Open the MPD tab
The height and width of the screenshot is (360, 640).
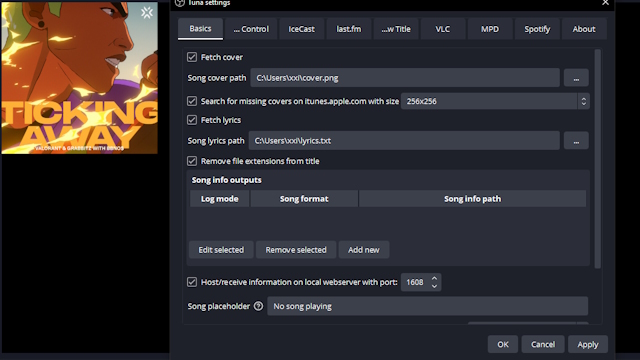(x=490, y=29)
